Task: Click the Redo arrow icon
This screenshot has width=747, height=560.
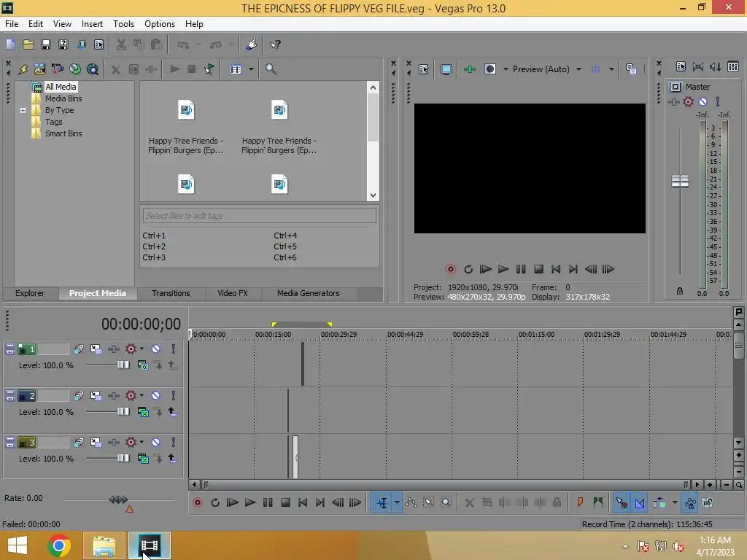Action: click(216, 44)
